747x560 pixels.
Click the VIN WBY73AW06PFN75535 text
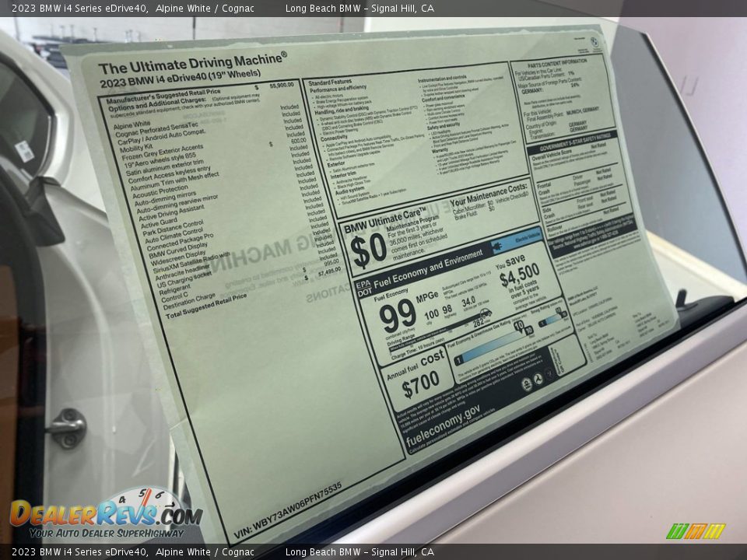pos(288,512)
